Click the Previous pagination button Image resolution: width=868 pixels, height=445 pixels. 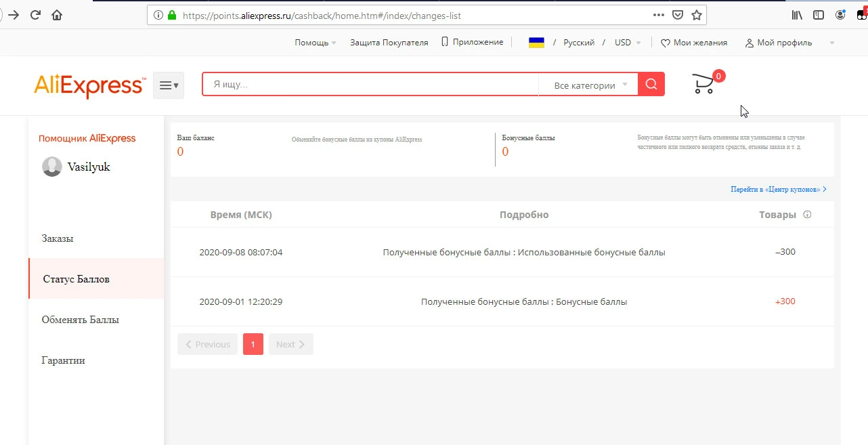coord(207,344)
